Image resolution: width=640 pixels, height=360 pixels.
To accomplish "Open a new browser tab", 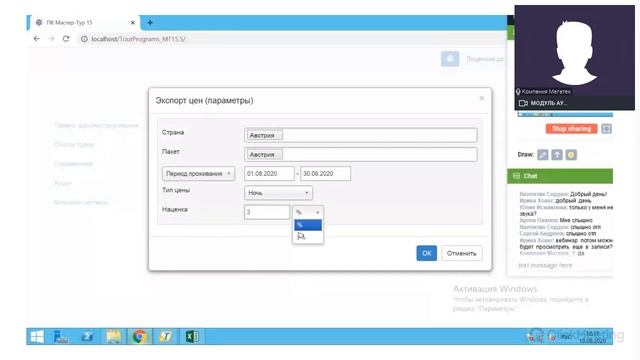I will [x=150, y=23].
